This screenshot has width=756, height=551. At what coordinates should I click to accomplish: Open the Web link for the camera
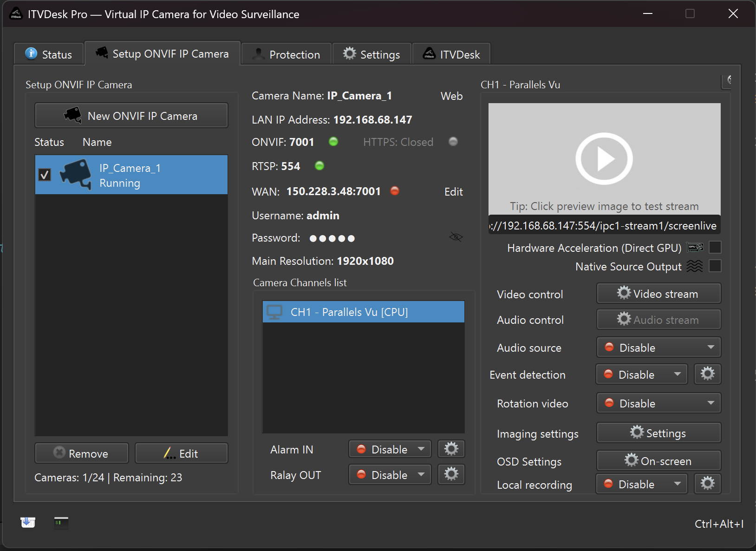click(451, 96)
